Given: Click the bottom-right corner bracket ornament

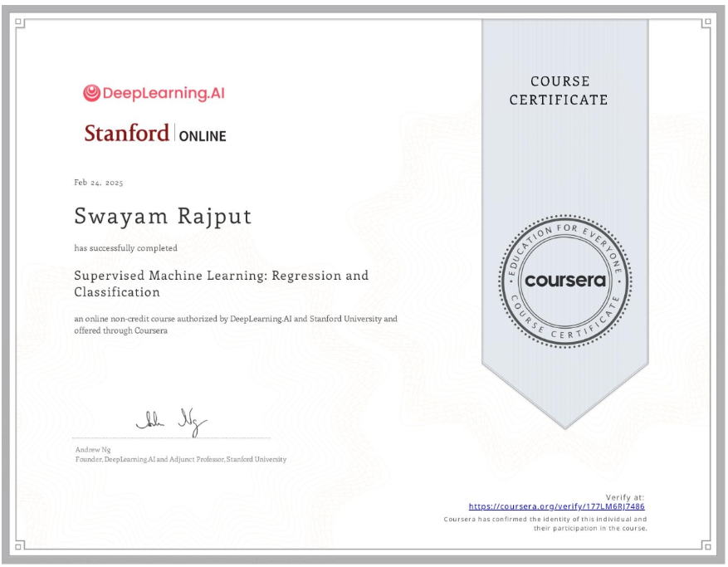Looking at the screenshot, I should [706, 545].
